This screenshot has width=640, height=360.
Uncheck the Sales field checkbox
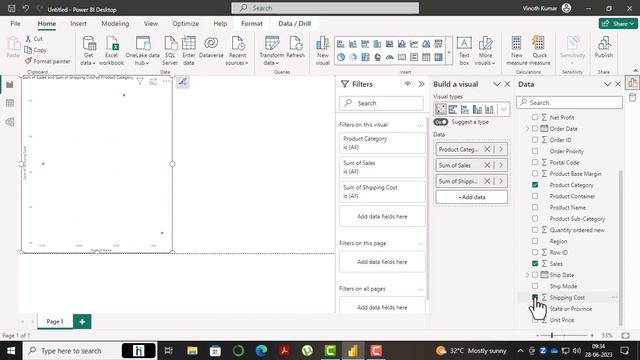point(535,264)
